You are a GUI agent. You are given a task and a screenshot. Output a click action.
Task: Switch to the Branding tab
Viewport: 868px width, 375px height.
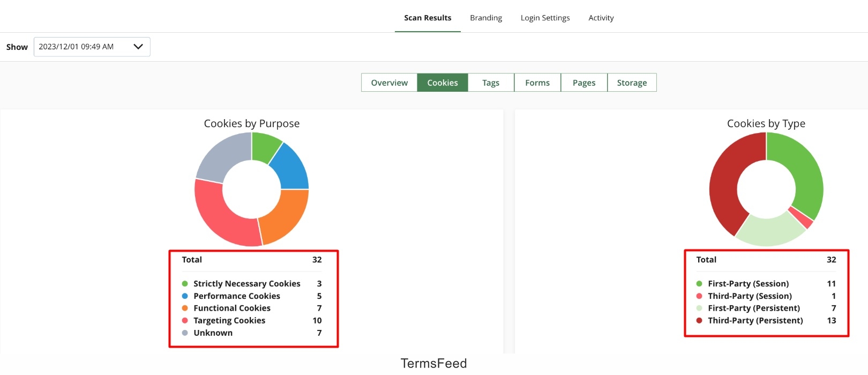pyautogui.click(x=486, y=18)
